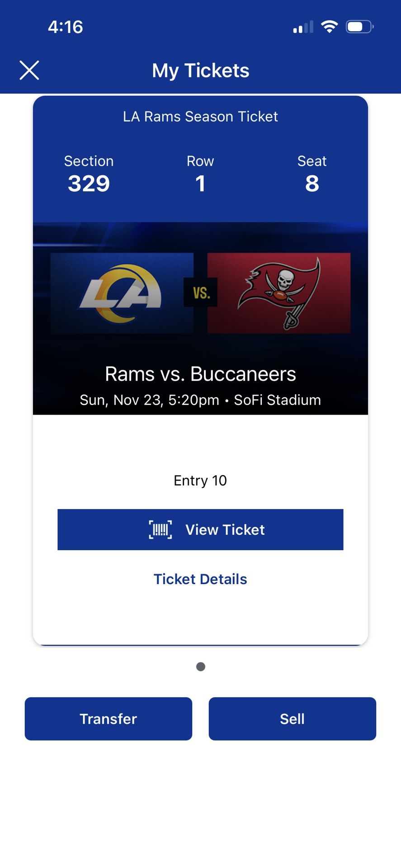Tap the battery icon in the status bar

359,26
